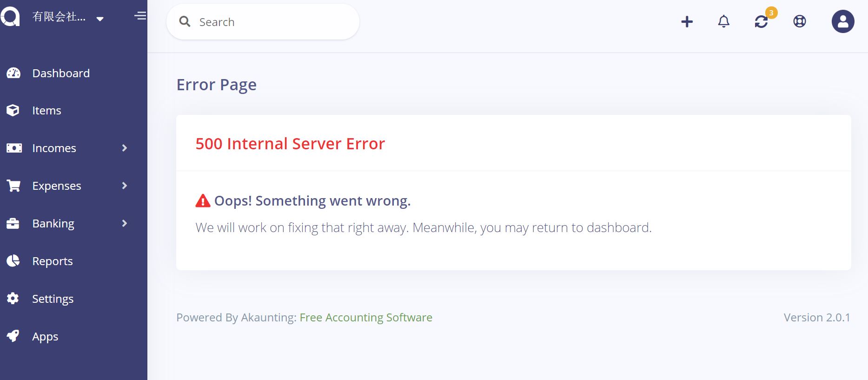This screenshot has height=380, width=868.
Task: Expand the Banking submenu chevron
Action: coord(124,223)
